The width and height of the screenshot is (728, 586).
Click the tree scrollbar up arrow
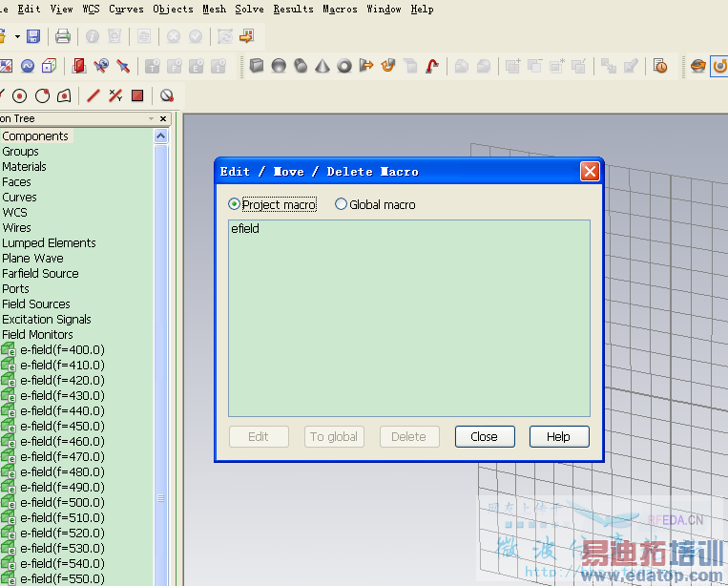[160, 136]
